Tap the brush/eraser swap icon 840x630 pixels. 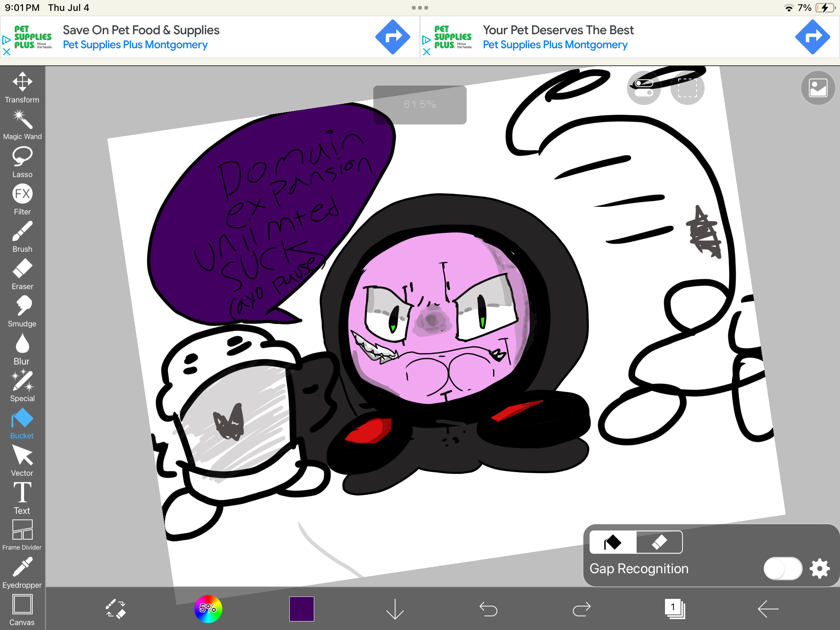[115, 609]
